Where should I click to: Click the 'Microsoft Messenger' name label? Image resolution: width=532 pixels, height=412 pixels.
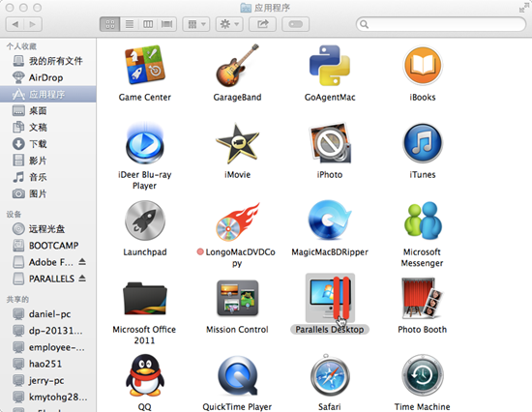(x=422, y=257)
